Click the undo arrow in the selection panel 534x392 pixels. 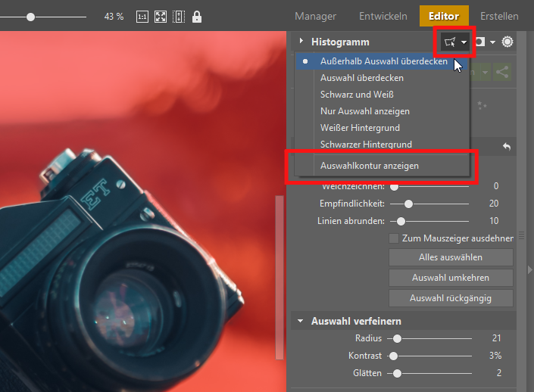tap(507, 146)
